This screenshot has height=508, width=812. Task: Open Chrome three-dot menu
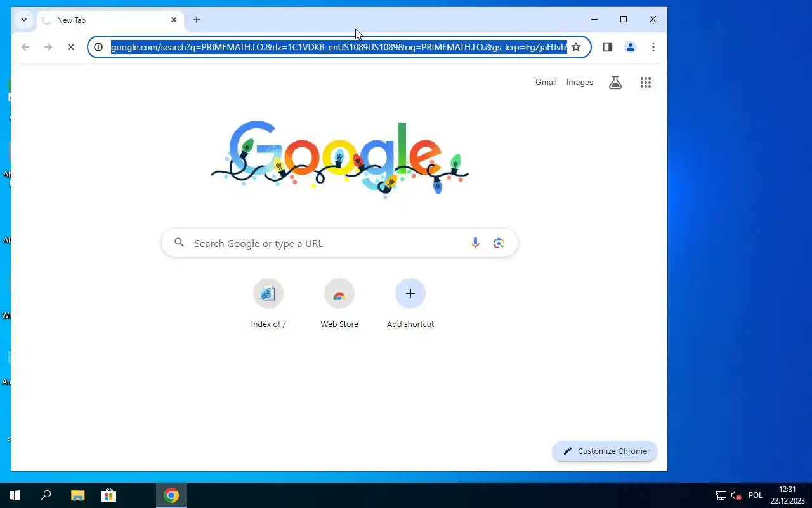coord(653,47)
